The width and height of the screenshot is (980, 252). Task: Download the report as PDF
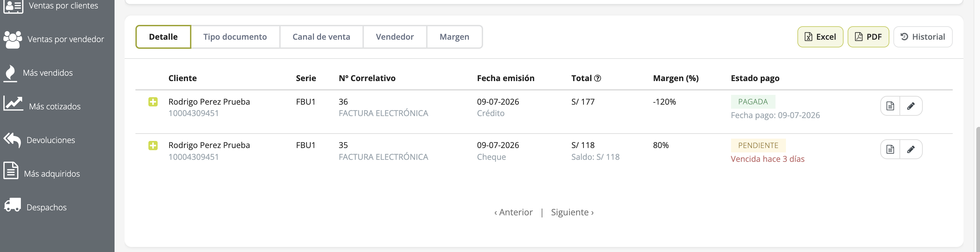point(868,37)
